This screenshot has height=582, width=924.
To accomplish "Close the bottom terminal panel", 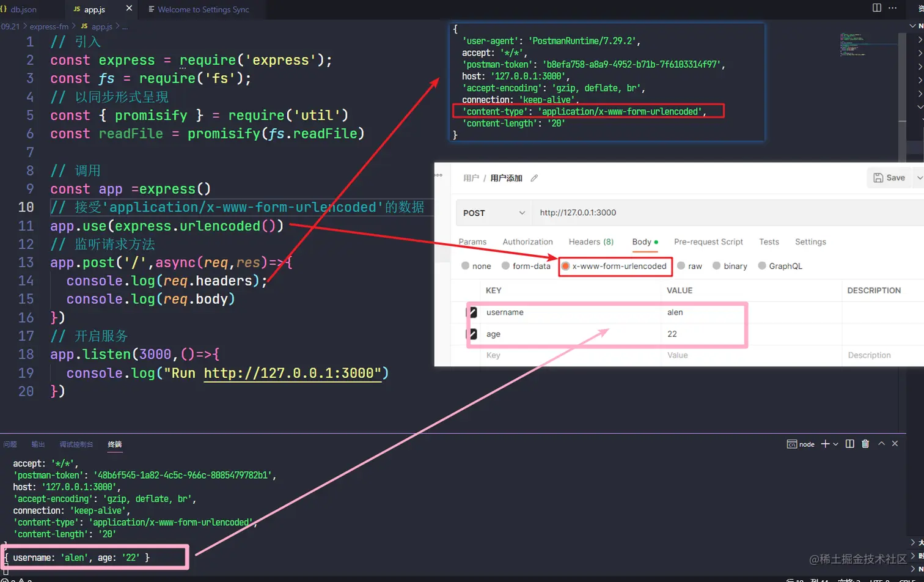I will 895,444.
